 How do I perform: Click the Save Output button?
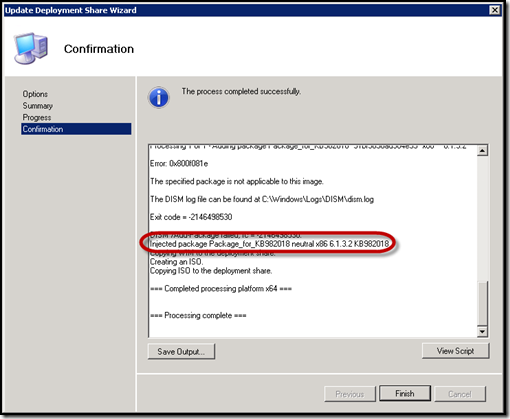(x=181, y=351)
